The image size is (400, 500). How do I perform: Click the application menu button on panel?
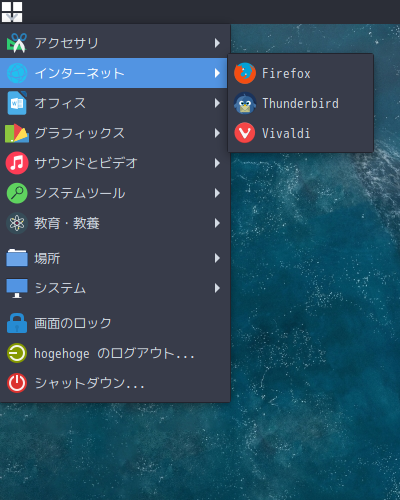click(x=12, y=12)
